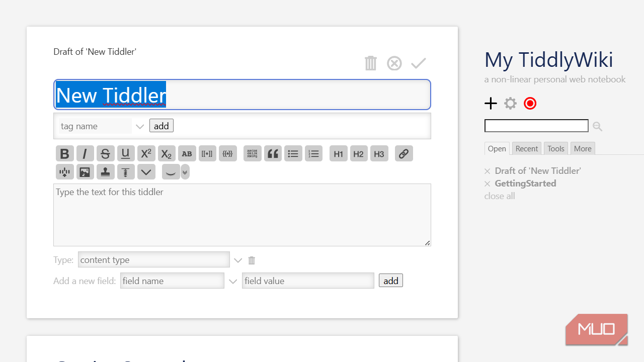Viewport: 644px width, 362px height.
Task: Apply numbered list formatting
Action: 313,154
